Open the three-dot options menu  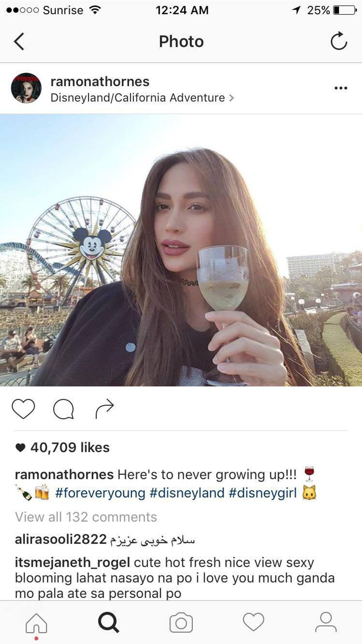(341, 88)
